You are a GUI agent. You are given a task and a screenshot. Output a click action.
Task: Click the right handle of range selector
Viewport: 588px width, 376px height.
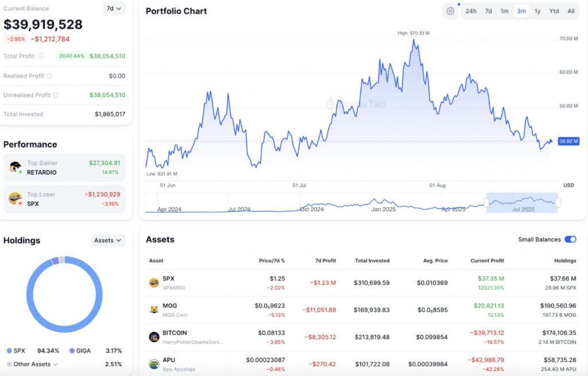pyautogui.click(x=558, y=203)
